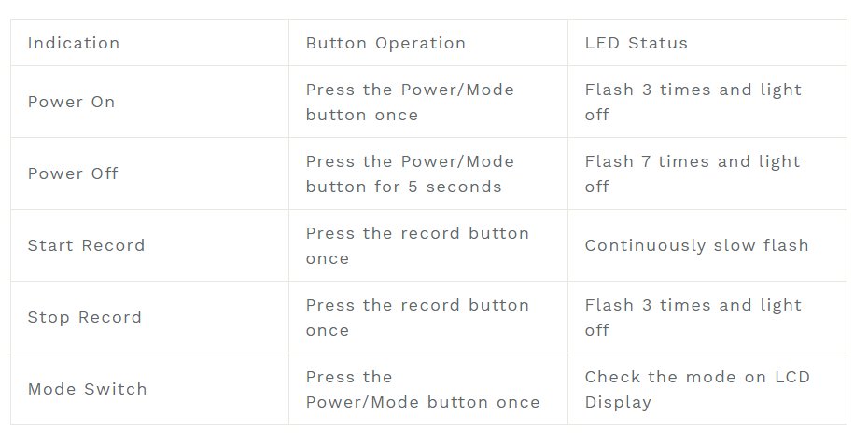The height and width of the screenshot is (443, 868).
Task: Click button operation text in Stop Record row
Action: 417,318
